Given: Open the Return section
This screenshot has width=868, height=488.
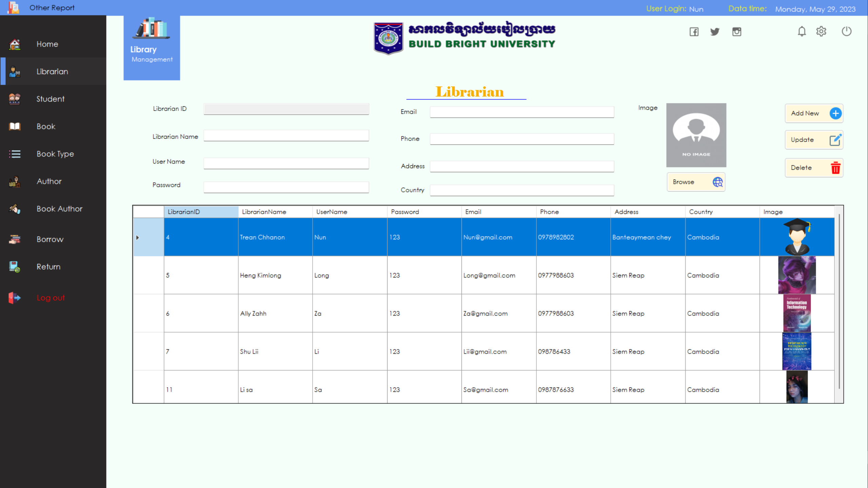Looking at the screenshot, I should pyautogui.click(x=48, y=267).
